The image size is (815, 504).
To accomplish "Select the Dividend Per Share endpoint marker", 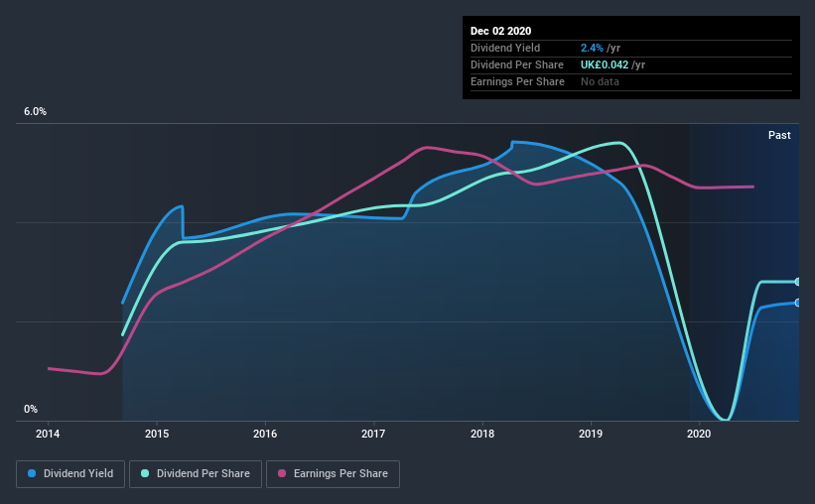I will [797, 282].
